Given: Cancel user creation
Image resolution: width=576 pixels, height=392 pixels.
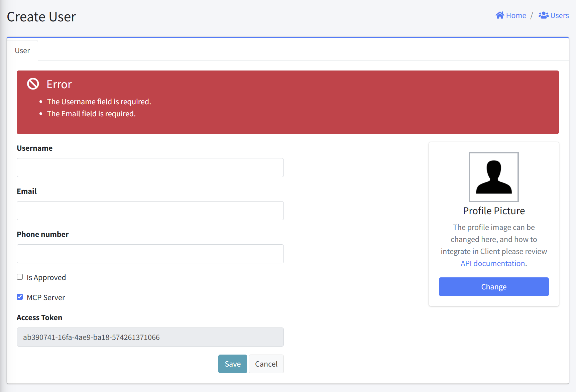Looking at the screenshot, I should tap(266, 364).
